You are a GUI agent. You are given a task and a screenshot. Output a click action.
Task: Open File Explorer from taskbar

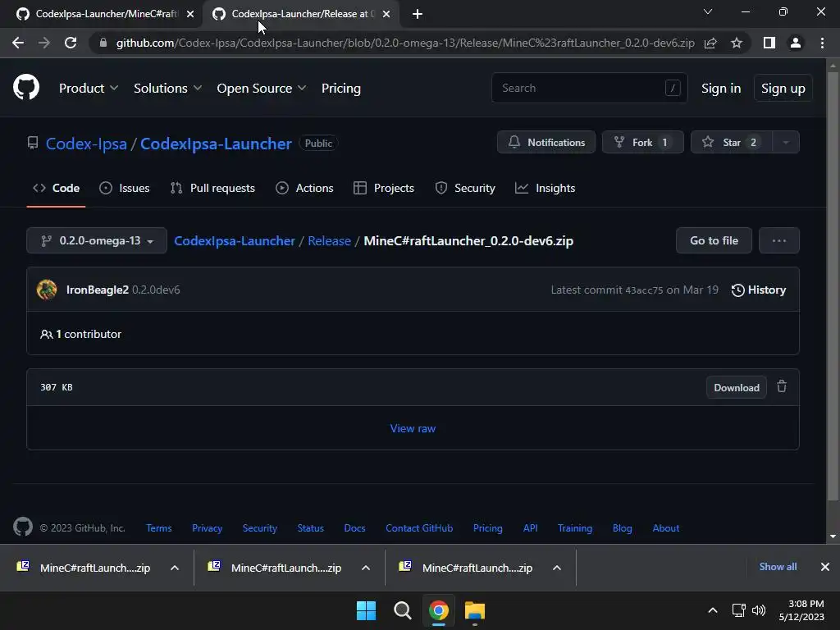[x=475, y=610]
